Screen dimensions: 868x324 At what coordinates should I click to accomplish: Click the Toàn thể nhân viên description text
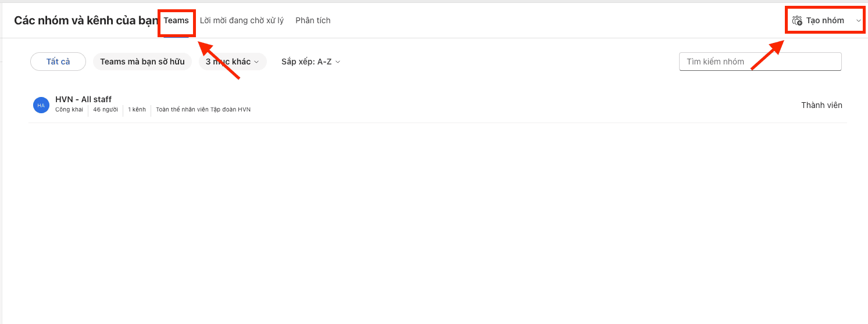(x=203, y=110)
